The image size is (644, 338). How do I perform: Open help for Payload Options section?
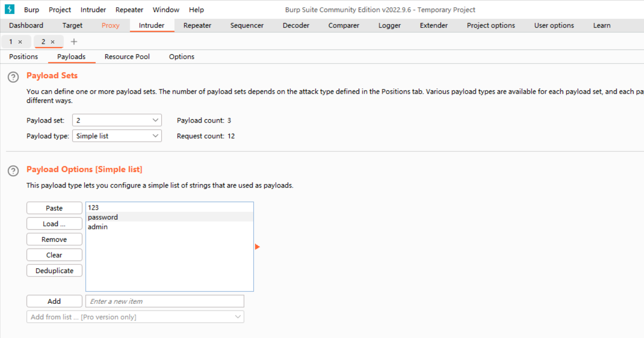(x=13, y=171)
